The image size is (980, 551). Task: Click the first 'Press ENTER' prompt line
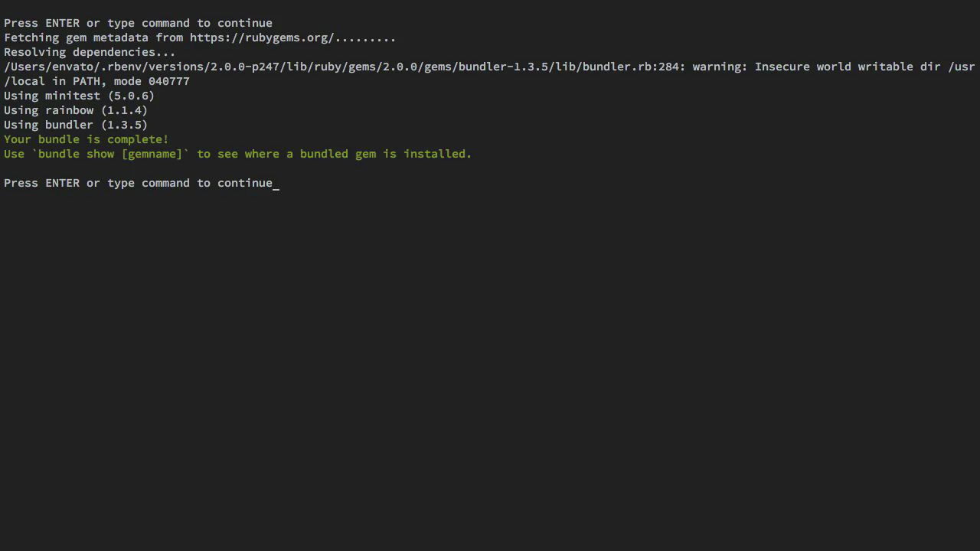coord(138,23)
